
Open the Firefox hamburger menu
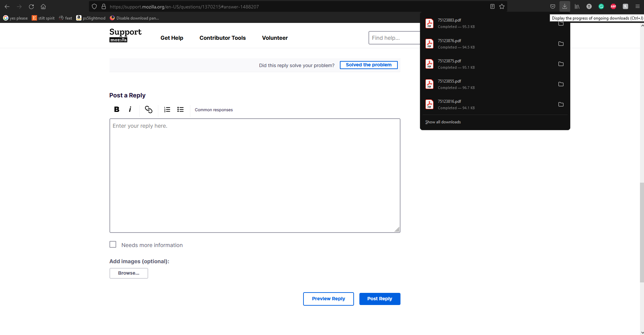[x=637, y=6]
